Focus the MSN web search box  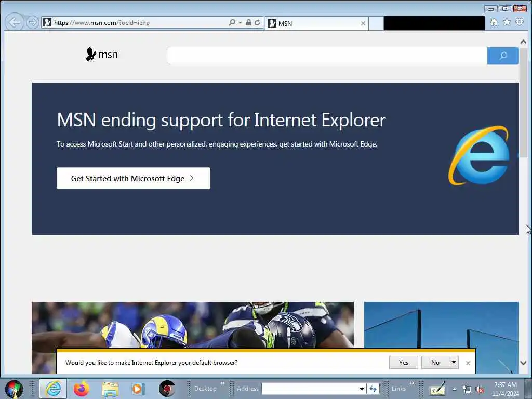point(327,56)
